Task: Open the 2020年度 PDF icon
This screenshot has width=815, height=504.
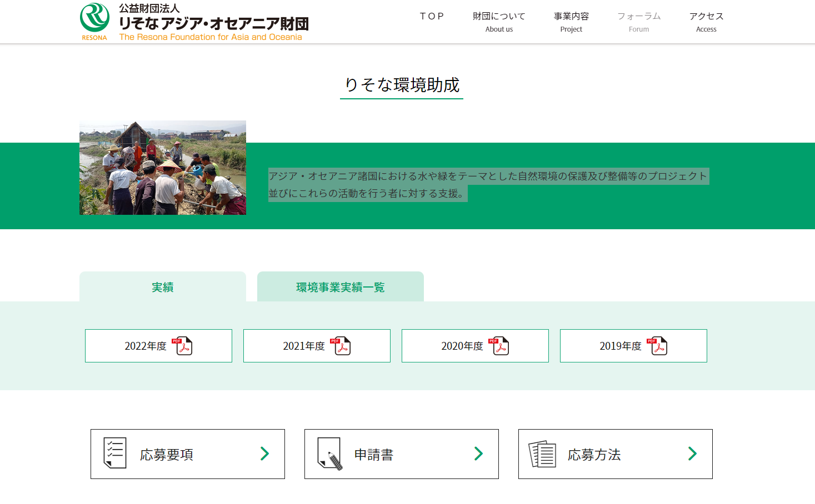Action: (x=499, y=346)
